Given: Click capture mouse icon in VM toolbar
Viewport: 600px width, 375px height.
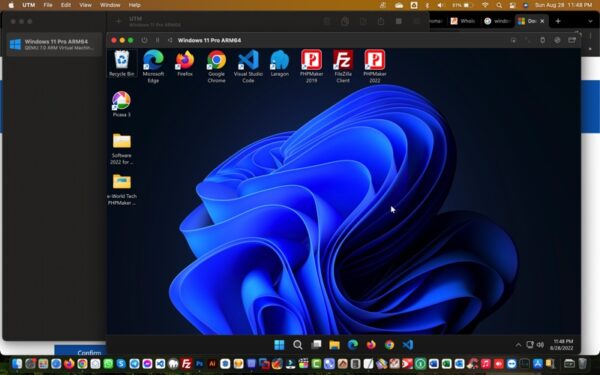Looking at the screenshot, I should point(514,40).
